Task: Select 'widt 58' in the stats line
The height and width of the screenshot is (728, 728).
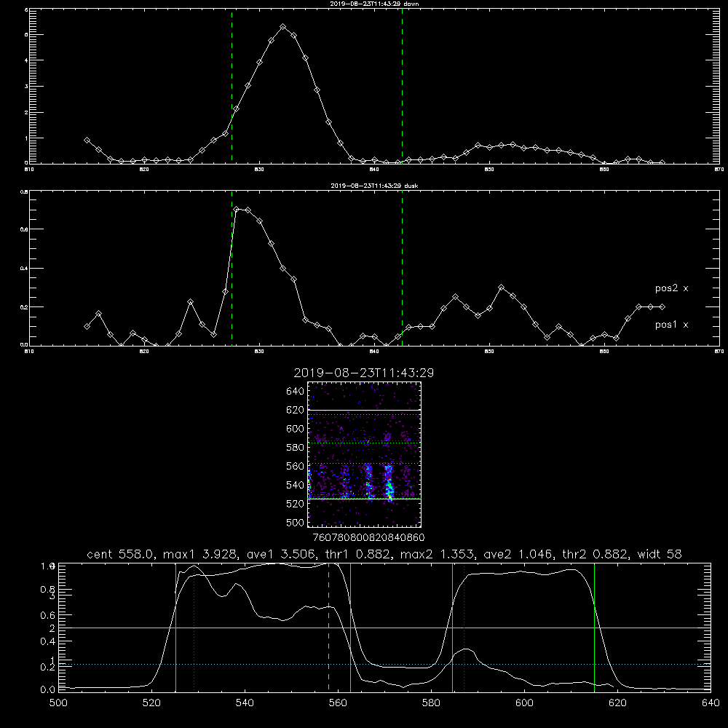Action: pyautogui.click(x=660, y=554)
